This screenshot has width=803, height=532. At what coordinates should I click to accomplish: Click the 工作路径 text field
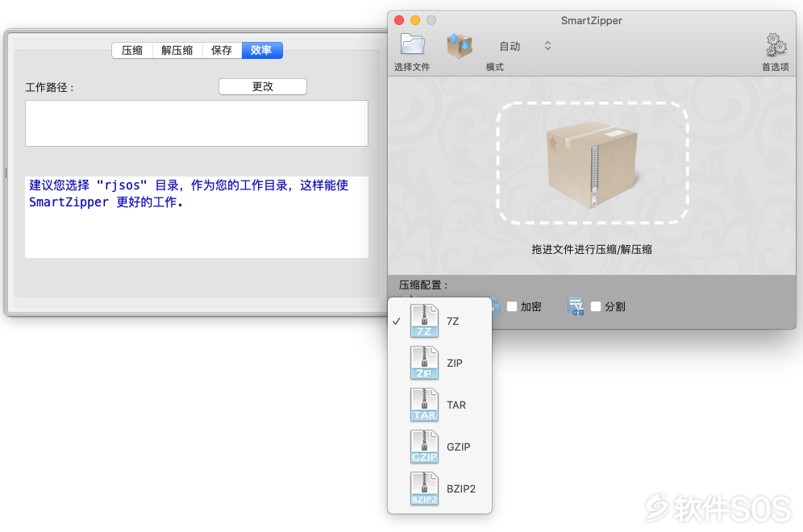(x=197, y=123)
